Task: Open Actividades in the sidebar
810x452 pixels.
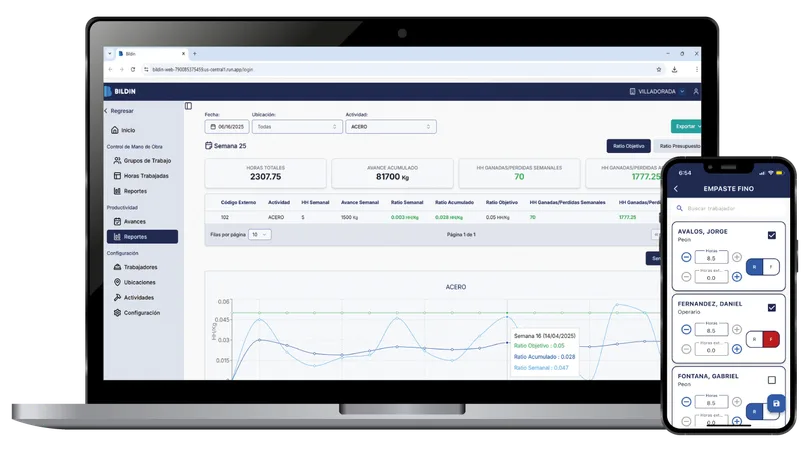Action: coord(134,298)
